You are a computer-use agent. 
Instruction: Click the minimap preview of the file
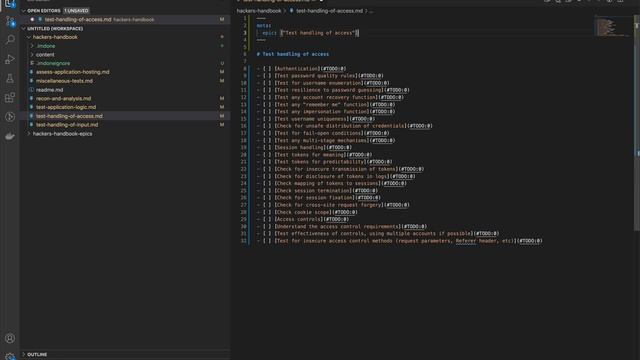coord(611,27)
